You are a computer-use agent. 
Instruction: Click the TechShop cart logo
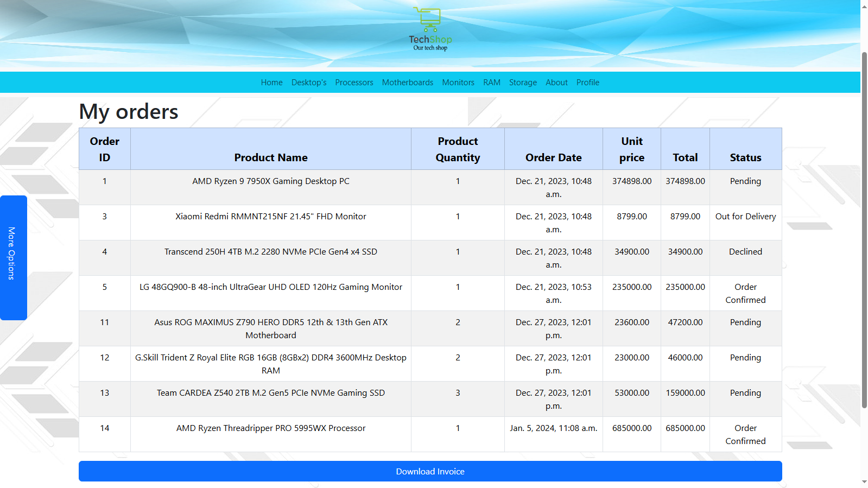(x=430, y=29)
